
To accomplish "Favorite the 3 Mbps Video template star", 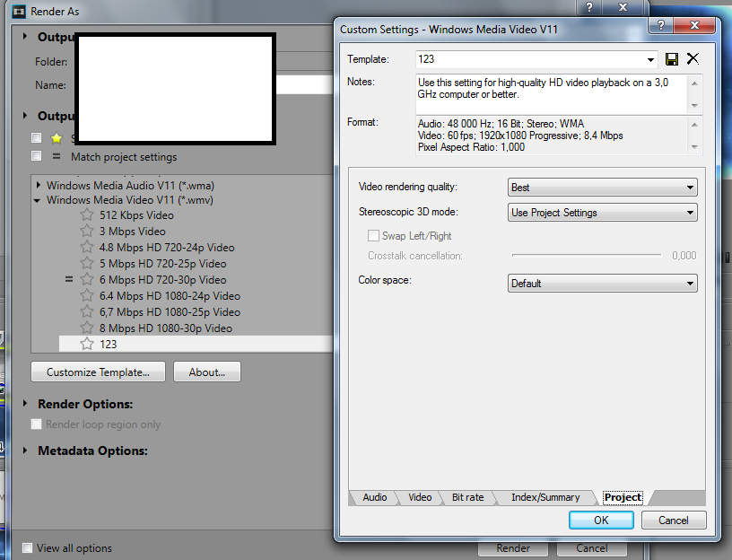I will 87,232.
